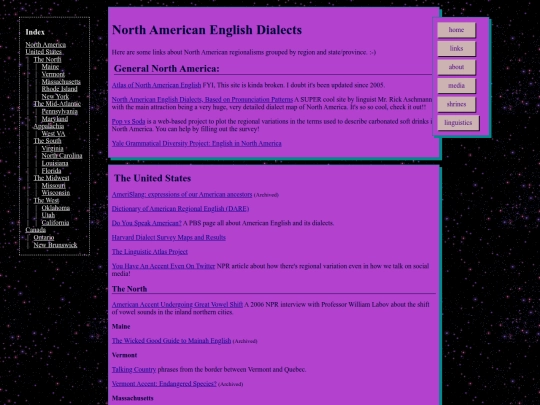Open the Maine index entry
Screen dimensions: 540x405
pos(50,67)
